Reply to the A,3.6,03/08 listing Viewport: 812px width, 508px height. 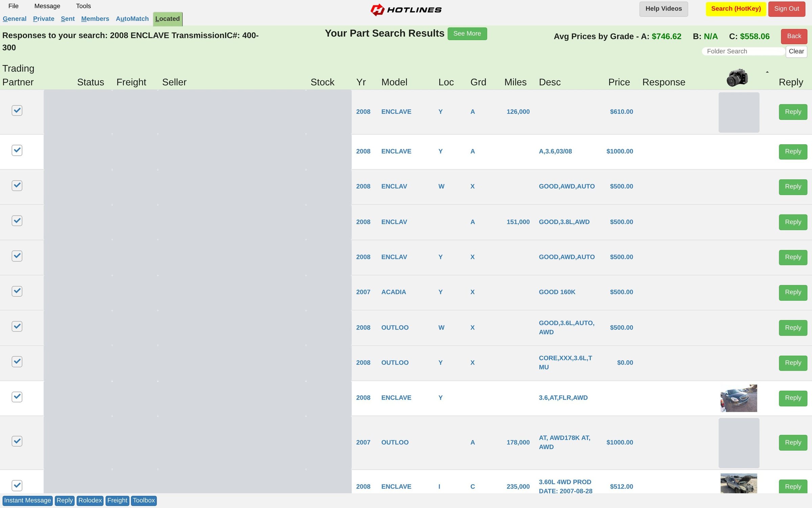coord(793,151)
